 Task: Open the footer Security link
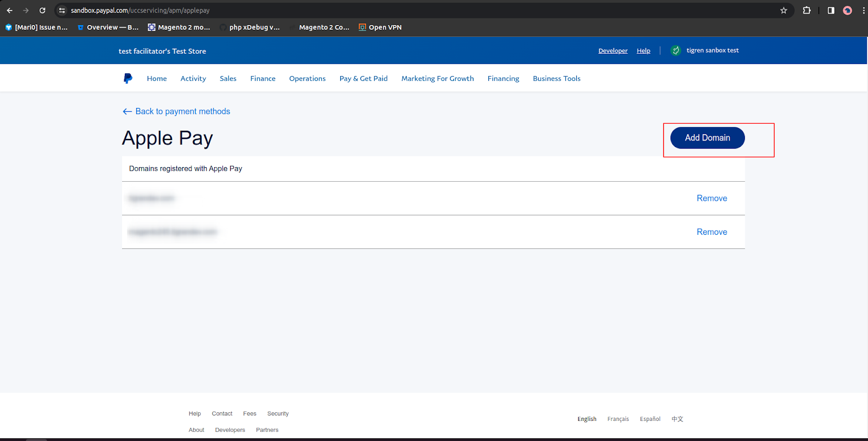tap(278, 413)
